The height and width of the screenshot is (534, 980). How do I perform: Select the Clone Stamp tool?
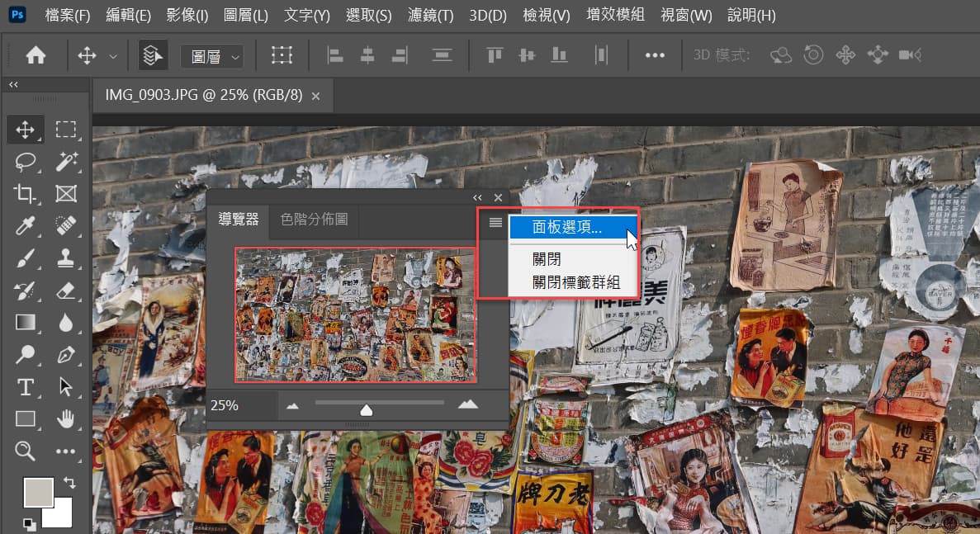(x=65, y=258)
